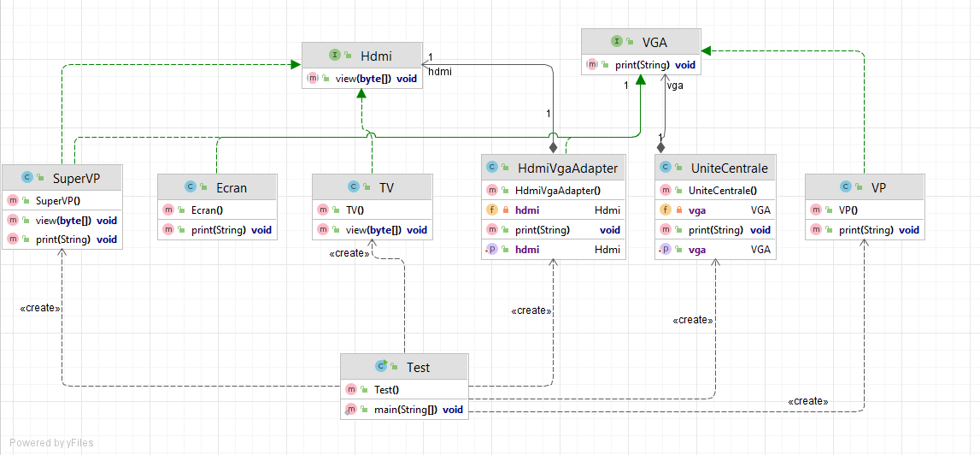
Task: Click the abstract method icon in VGA
Action: pos(592,64)
